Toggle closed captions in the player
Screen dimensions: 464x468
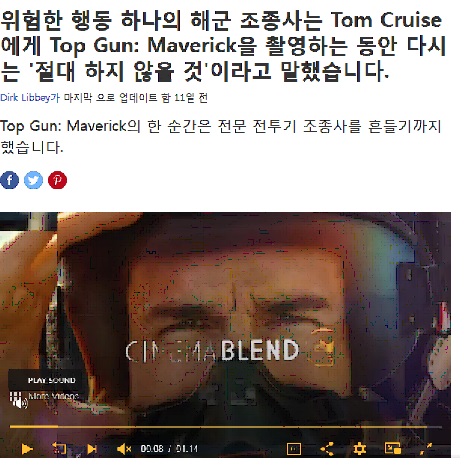[294, 449]
